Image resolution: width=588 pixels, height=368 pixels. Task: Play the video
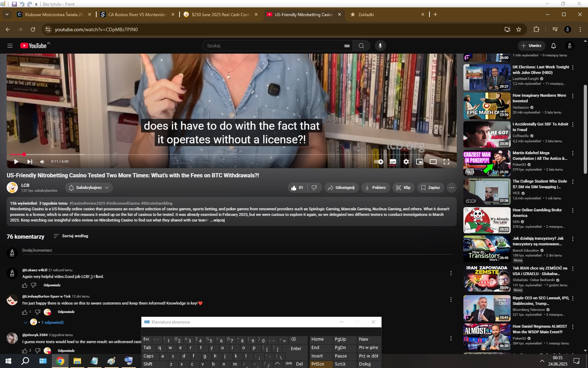16,162
